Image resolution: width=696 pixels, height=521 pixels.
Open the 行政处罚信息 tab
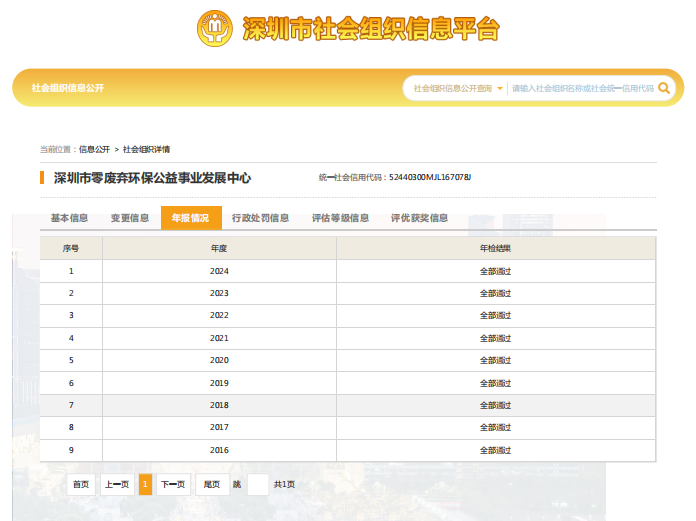260,218
